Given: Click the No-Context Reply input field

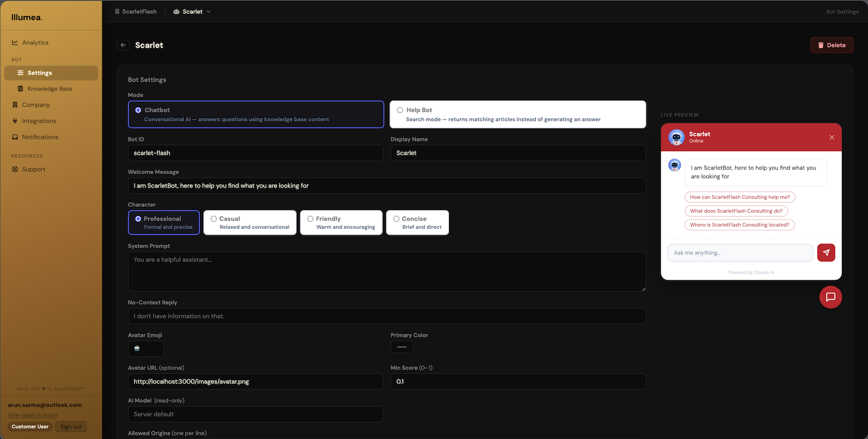Looking at the screenshot, I should coord(387,316).
